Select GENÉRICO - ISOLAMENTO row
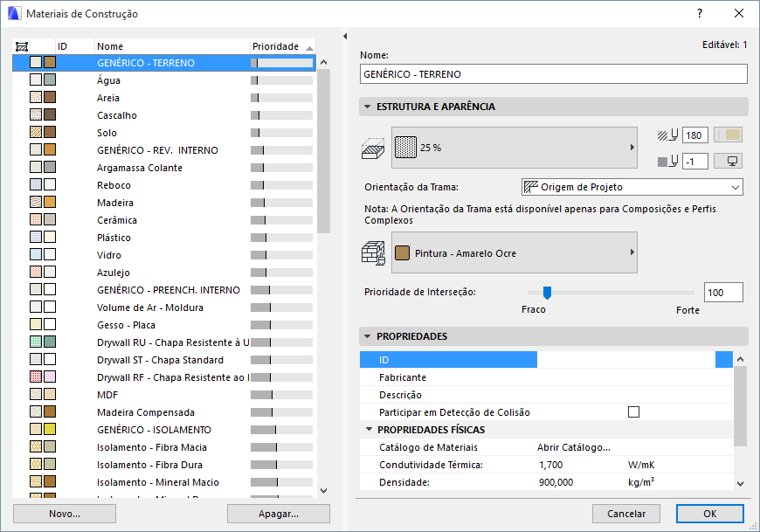This screenshot has width=760, height=532. (x=164, y=429)
